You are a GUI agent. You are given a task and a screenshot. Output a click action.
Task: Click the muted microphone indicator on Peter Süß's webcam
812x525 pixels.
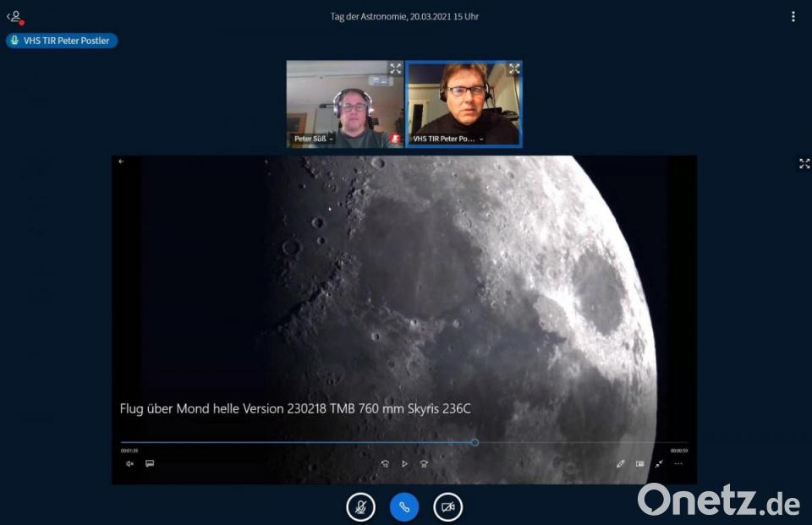(x=395, y=139)
